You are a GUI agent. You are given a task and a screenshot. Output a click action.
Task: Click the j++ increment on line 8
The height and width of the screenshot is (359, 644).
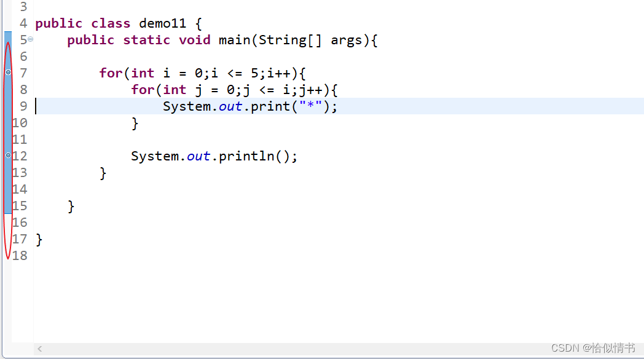tap(310, 90)
